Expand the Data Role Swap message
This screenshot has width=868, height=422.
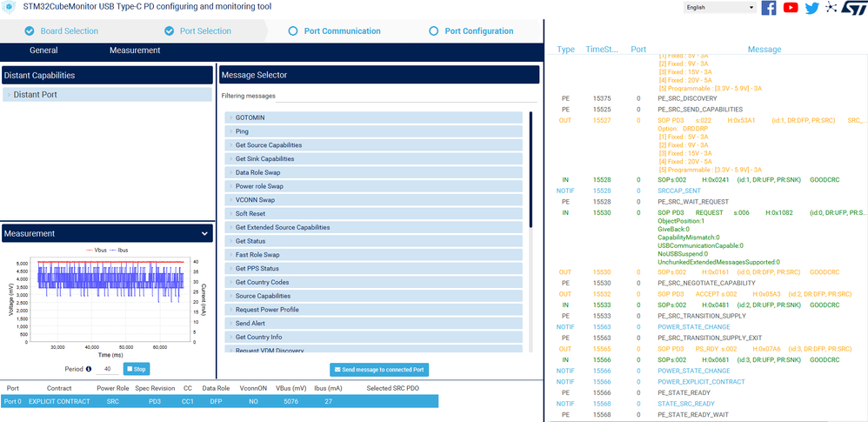coord(374,173)
